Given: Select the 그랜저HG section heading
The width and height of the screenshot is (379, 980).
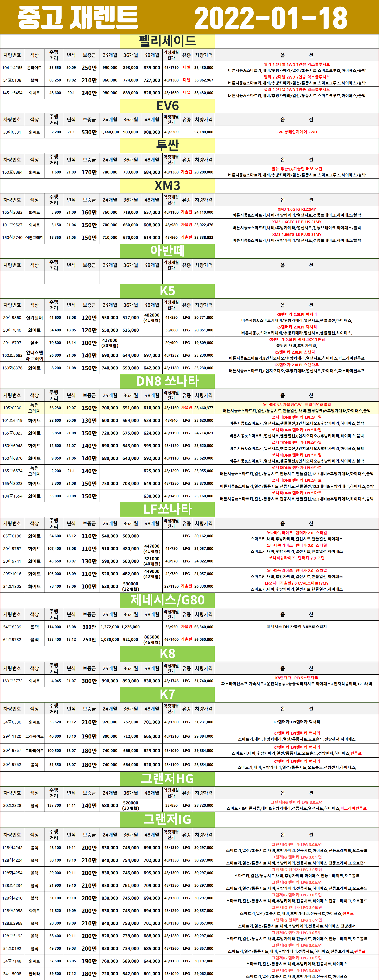Looking at the screenshot, I should pos(167,778).
